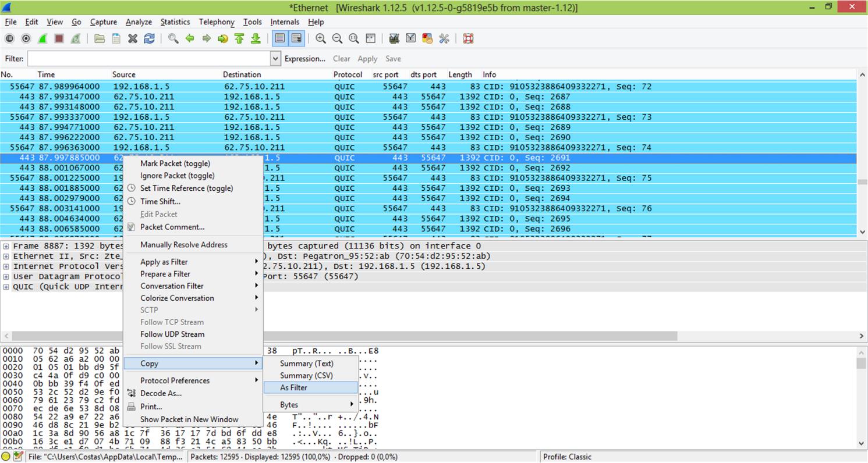
Task: Open preferences wrench icon
Action: [444, 38]
